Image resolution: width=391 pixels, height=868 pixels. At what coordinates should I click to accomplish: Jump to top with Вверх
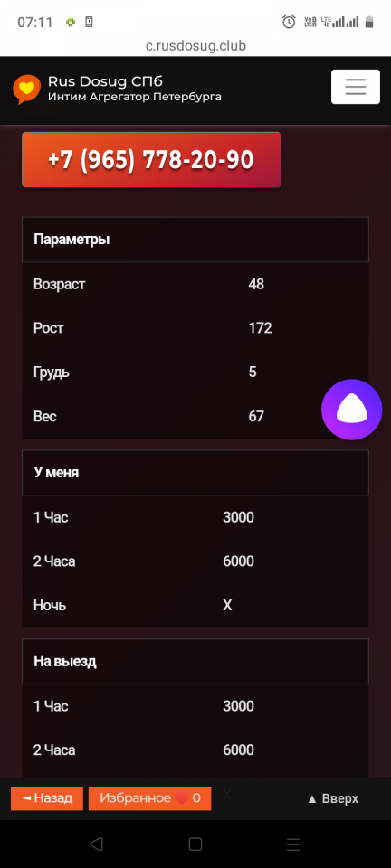tap(332, 798)
